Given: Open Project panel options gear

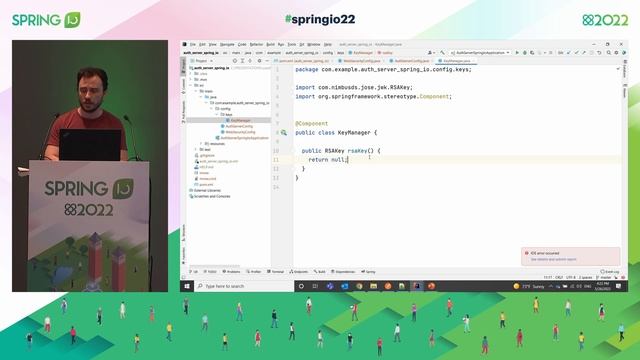Looking at the screenshot, I should coord(259,61).
